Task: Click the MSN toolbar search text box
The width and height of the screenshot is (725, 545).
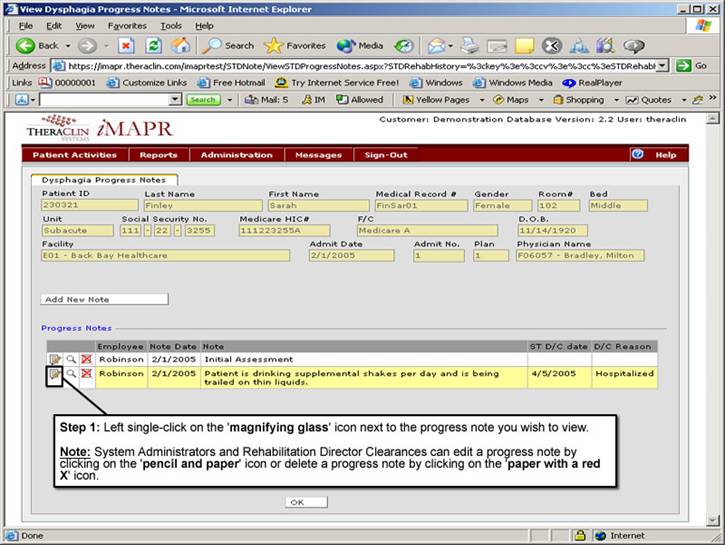Action: 104,99
